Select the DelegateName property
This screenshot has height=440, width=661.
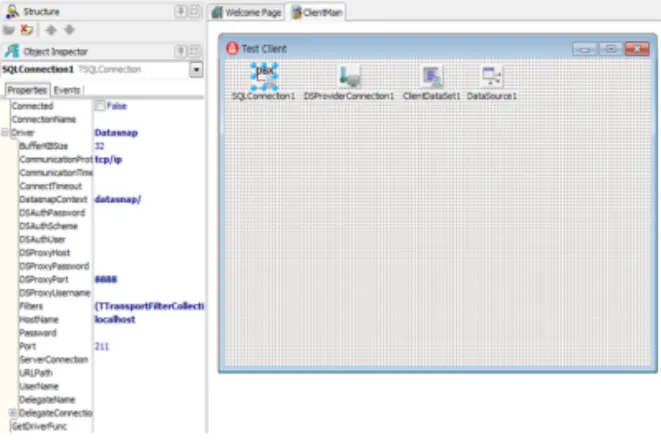(x=47, y=400)
